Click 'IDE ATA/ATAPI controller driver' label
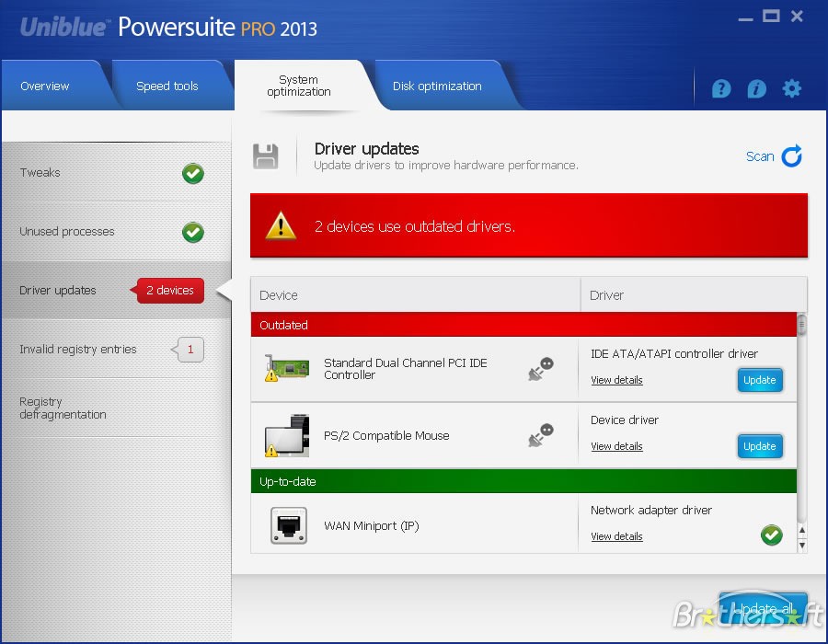 [674, 353]
